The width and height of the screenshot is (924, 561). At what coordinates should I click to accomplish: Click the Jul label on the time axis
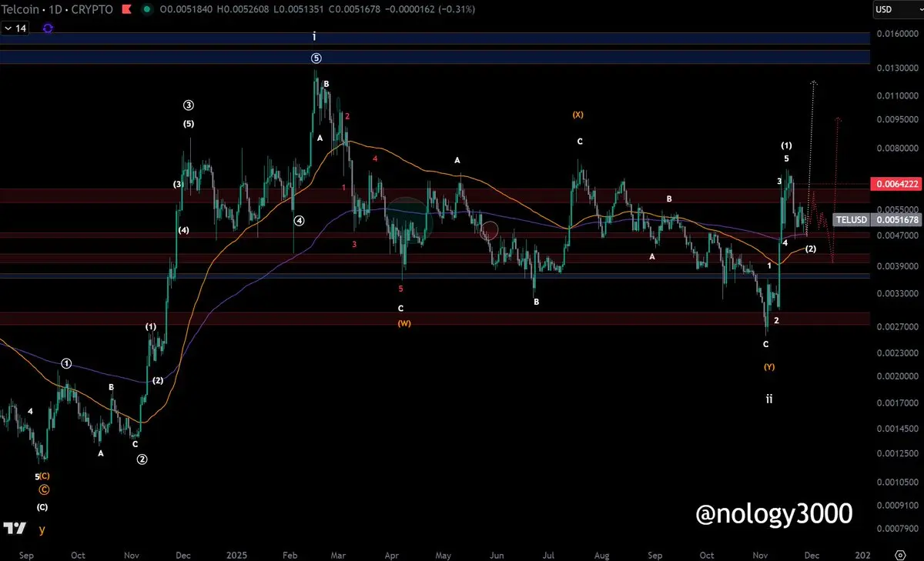pos(549,554)
